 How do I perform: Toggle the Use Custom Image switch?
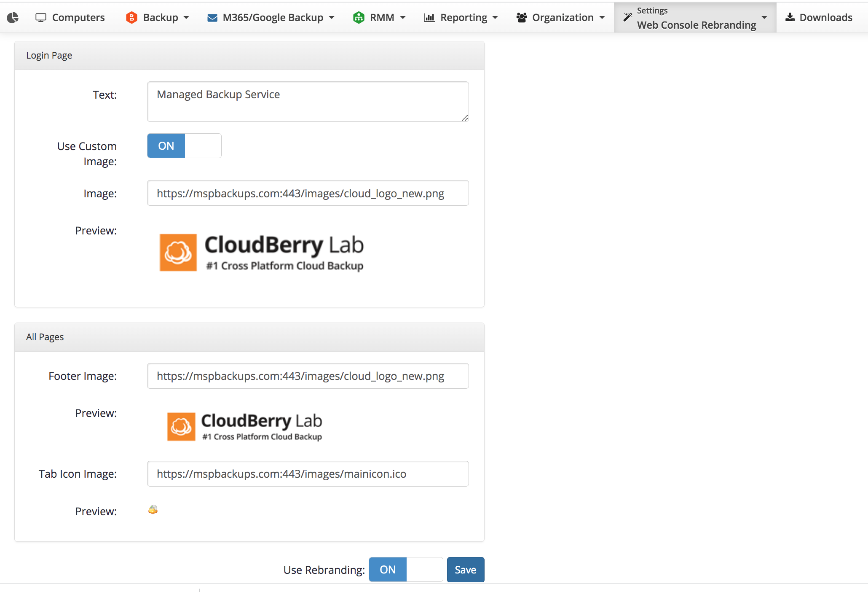tap(184, 146)
